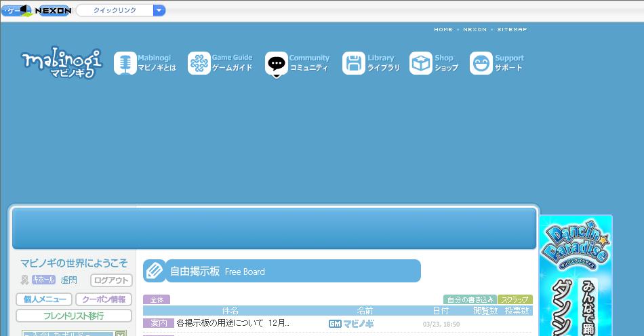
Task: Click the box-shaped Shop icon
Action: pos(420,63)
